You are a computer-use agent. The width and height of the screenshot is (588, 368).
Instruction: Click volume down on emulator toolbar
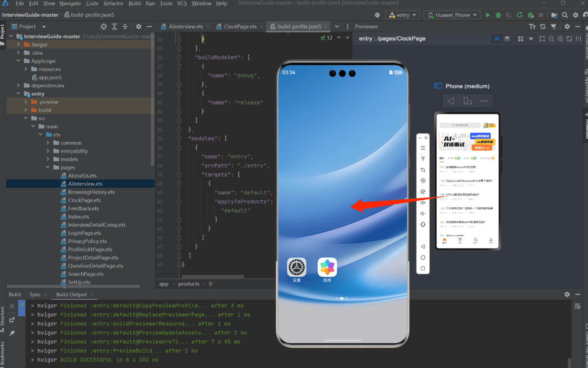click(x=423, y=213)
